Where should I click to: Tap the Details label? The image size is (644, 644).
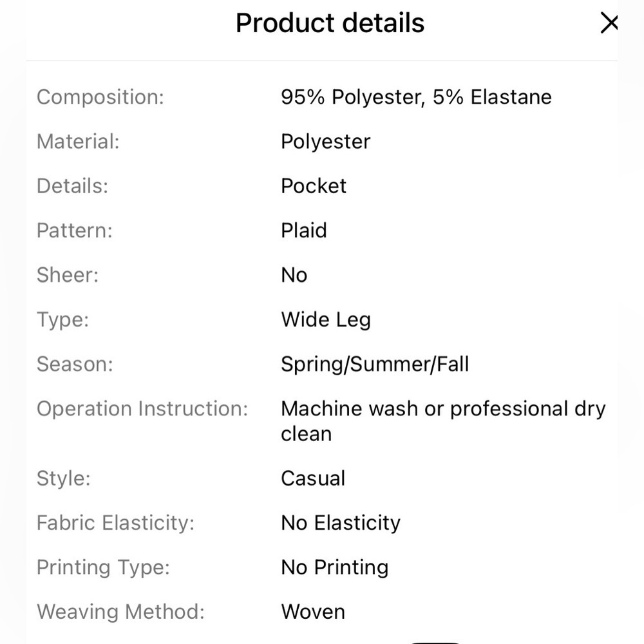point(72,186)
